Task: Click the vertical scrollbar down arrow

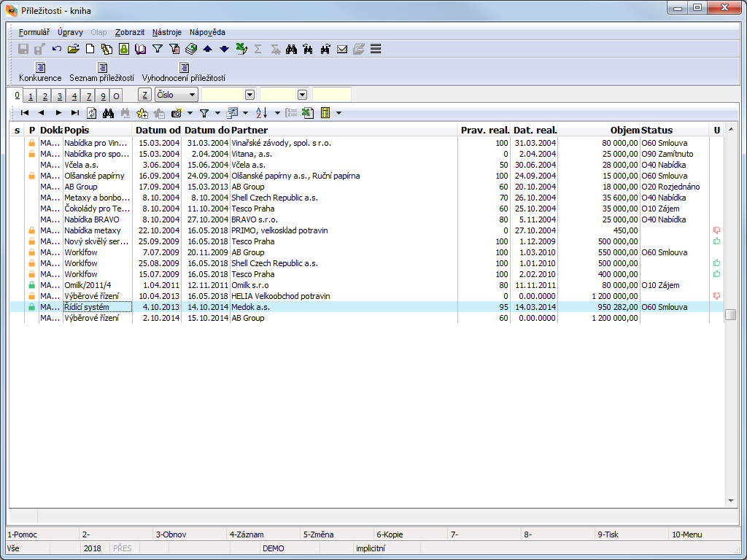Action: click(731, 501)
